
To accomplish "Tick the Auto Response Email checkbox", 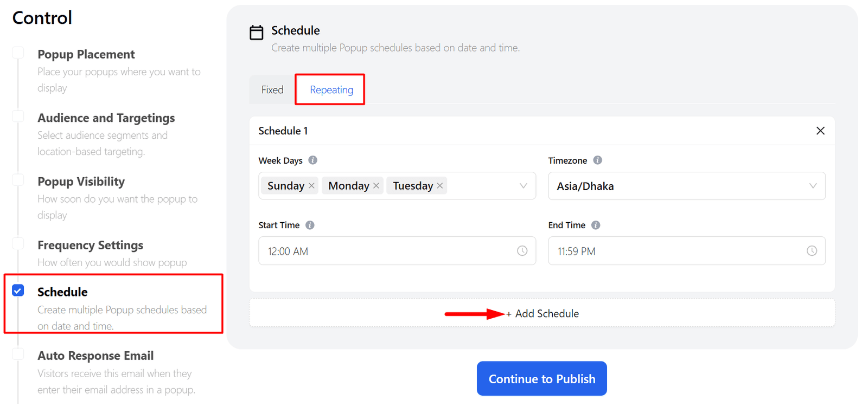I will (x=18, y=354).
